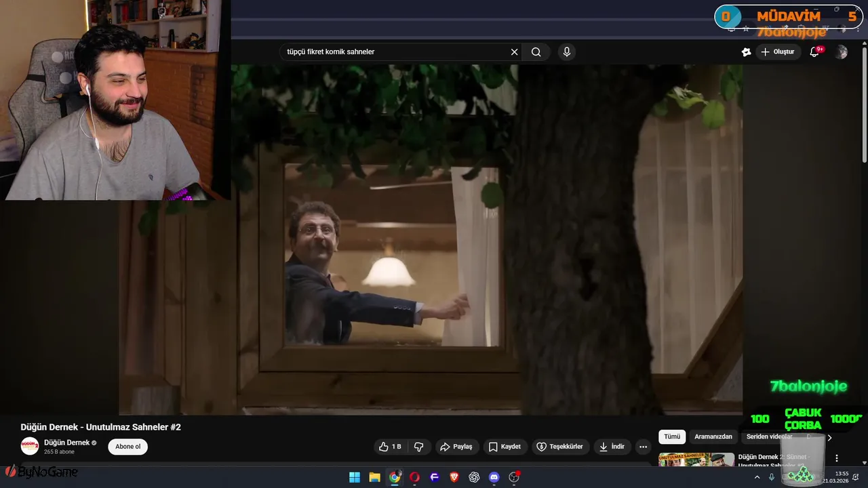Open the taskbar clock and date
The image size is (868, 488).
[835, 477]
